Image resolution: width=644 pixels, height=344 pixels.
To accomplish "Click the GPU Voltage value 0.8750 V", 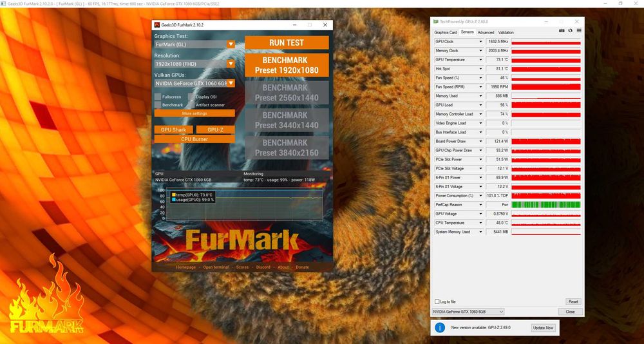I will 497,214.
